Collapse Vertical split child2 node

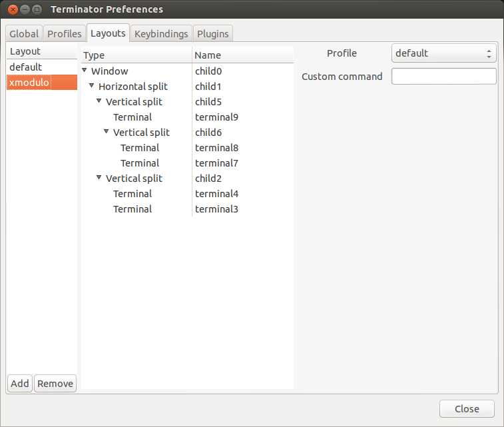99,177
